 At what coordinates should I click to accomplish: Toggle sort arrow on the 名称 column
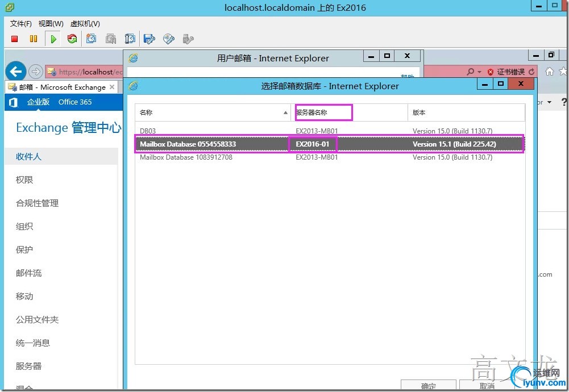[x=285, y=113]
